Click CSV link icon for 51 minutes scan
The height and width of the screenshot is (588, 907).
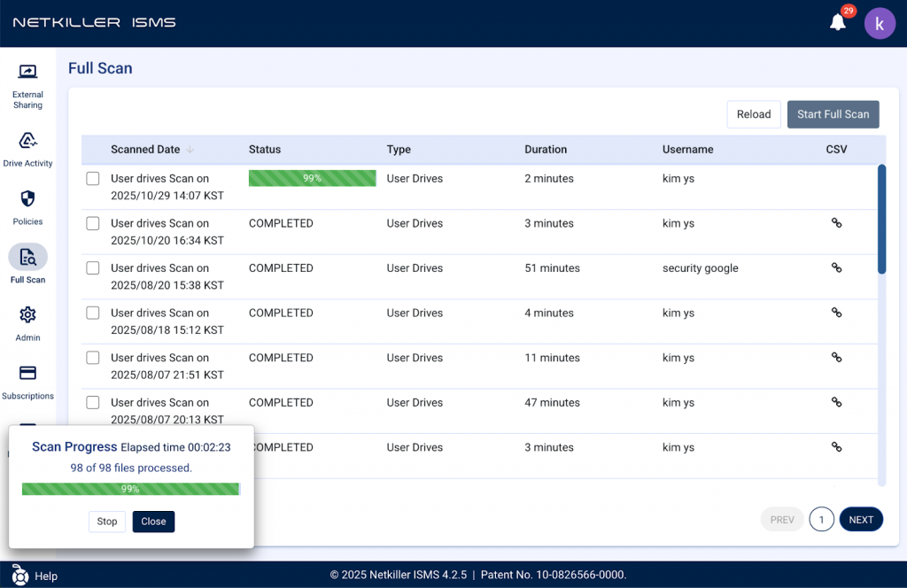click(x=836, y=267)
